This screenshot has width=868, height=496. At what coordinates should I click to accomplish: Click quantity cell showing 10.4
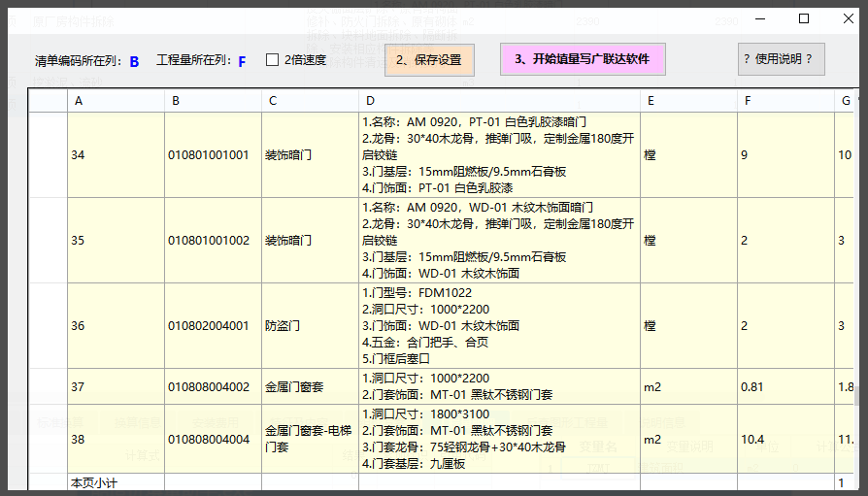pyautogui.click(x=785, y=439)
